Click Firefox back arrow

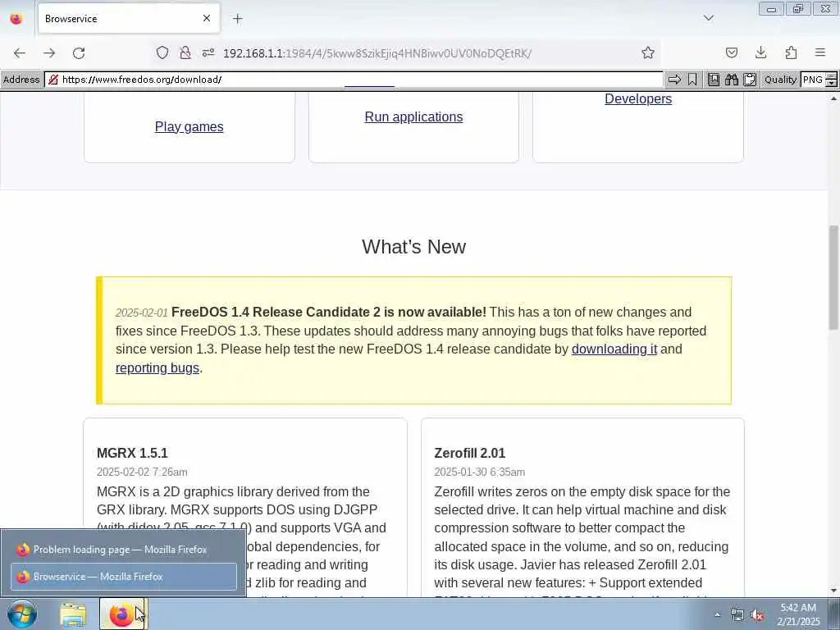point(20,52)
